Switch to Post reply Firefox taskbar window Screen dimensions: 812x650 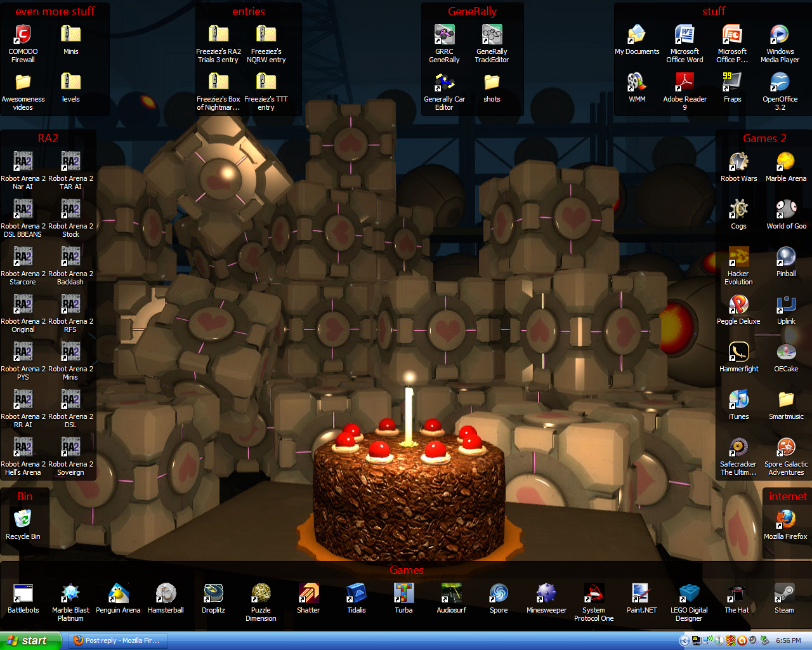pyautogui.click(x=117, y=640)
